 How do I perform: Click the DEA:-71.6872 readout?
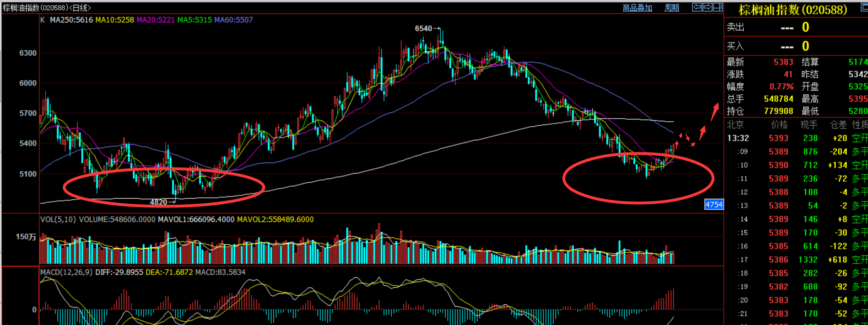[x=169, y=272]
